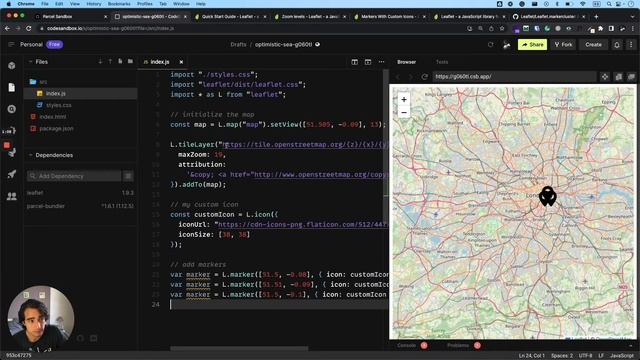The image size is (640, 360).
Task: Click the sandbox refresh icon in top bar
Action: tap(491, 44)
